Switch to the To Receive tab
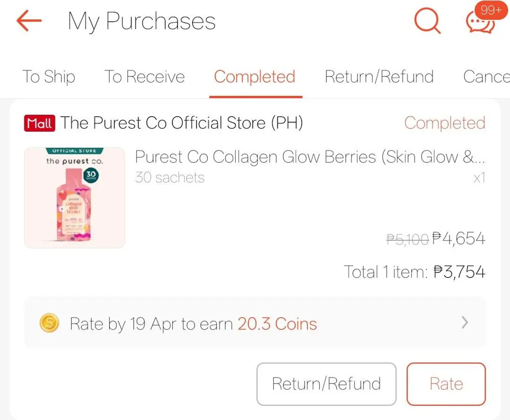This screenshot has height=420, width=510. click(x=144, y=77)
